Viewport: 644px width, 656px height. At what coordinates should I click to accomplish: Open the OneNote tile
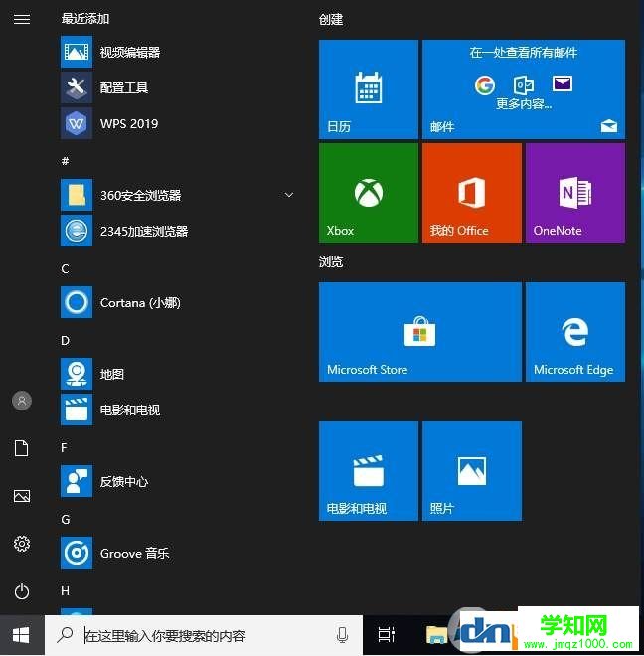coord(575,193)
